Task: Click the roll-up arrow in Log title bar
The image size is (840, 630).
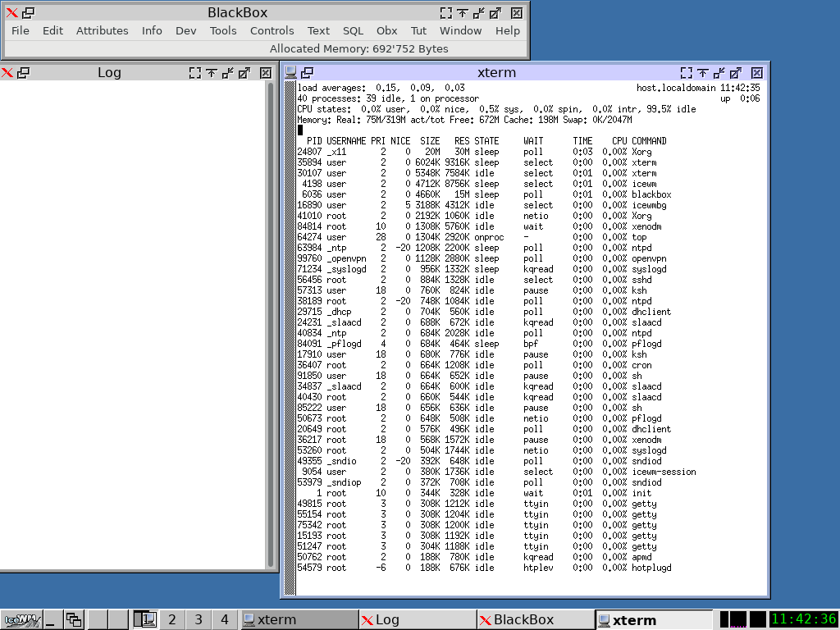Action: 211,72
